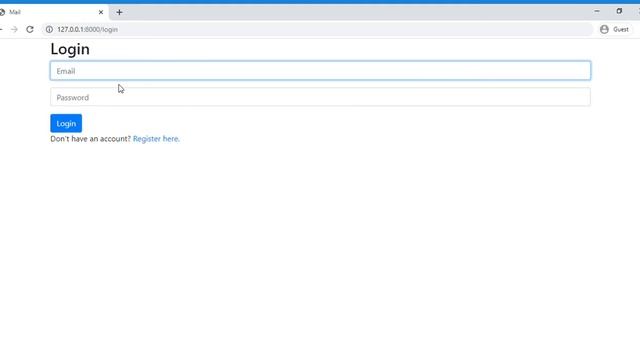
Task: Go forward with the forward arrow
Action: click(x=14, y=29)
